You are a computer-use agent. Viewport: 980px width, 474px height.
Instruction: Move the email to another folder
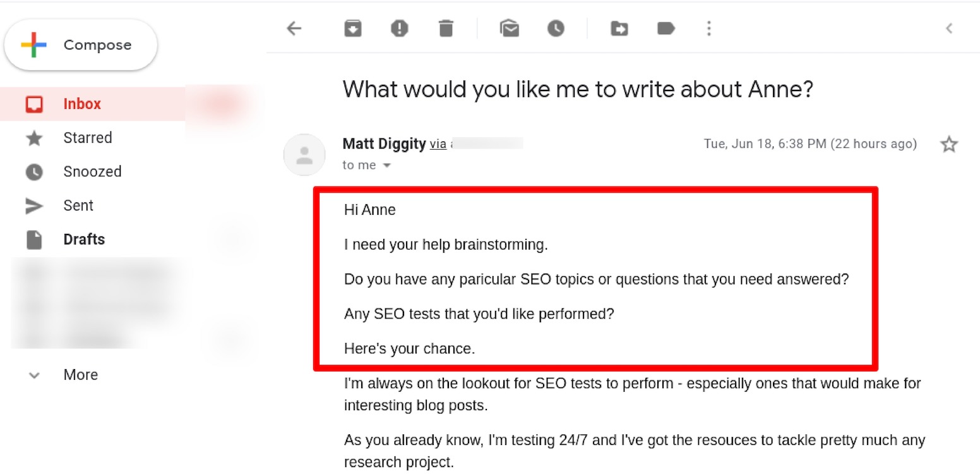(619, 28)
